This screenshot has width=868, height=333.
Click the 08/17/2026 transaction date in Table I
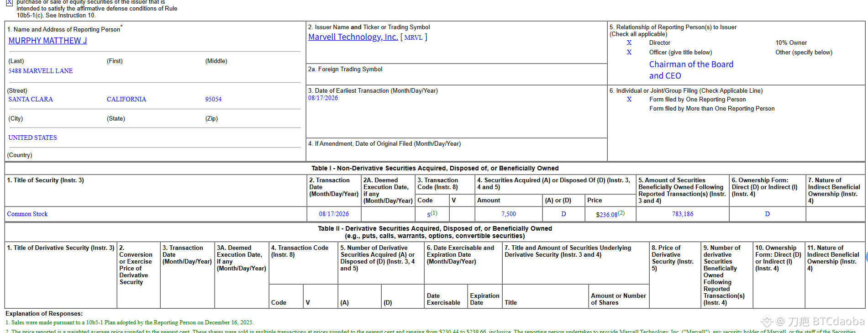pos(334,214)
